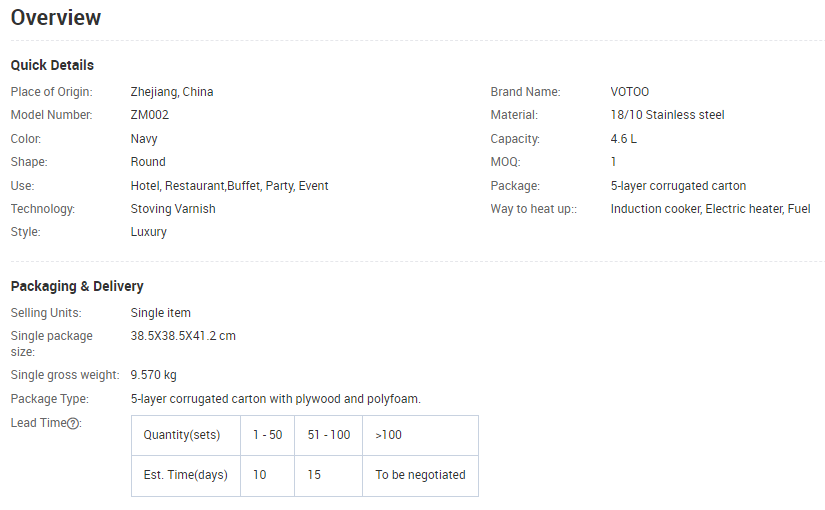Screen dimensions: 825x510
Task: Click the 51 - 100 quantity cell
Action: click(328, 435)
